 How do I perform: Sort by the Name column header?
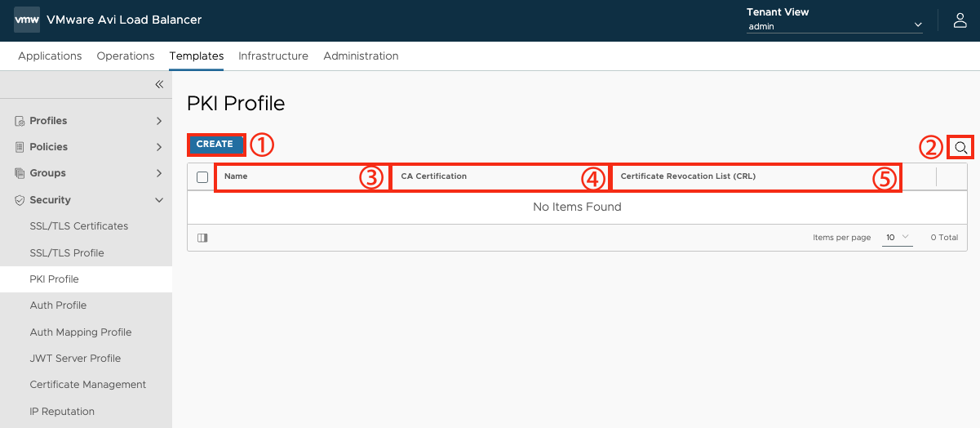(x=236, y=176)
